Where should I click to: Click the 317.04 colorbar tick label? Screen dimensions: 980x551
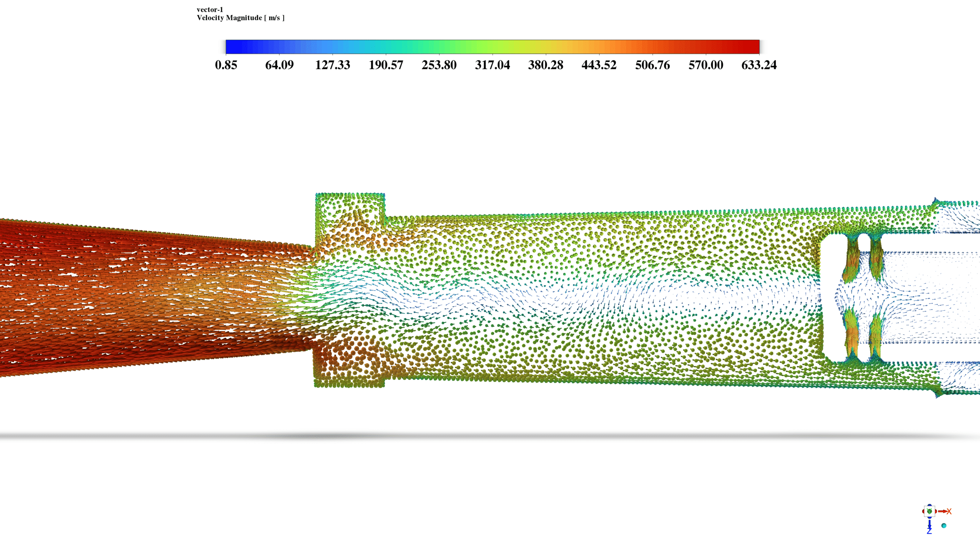pos(492,65)
